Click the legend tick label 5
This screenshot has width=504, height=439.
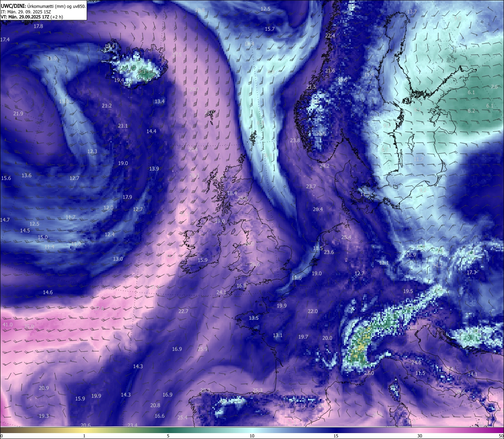coord(168,436)
